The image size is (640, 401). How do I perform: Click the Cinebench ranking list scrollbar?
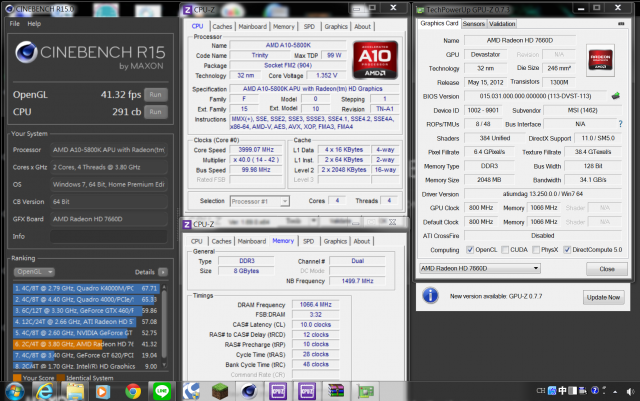pos(164,327)
